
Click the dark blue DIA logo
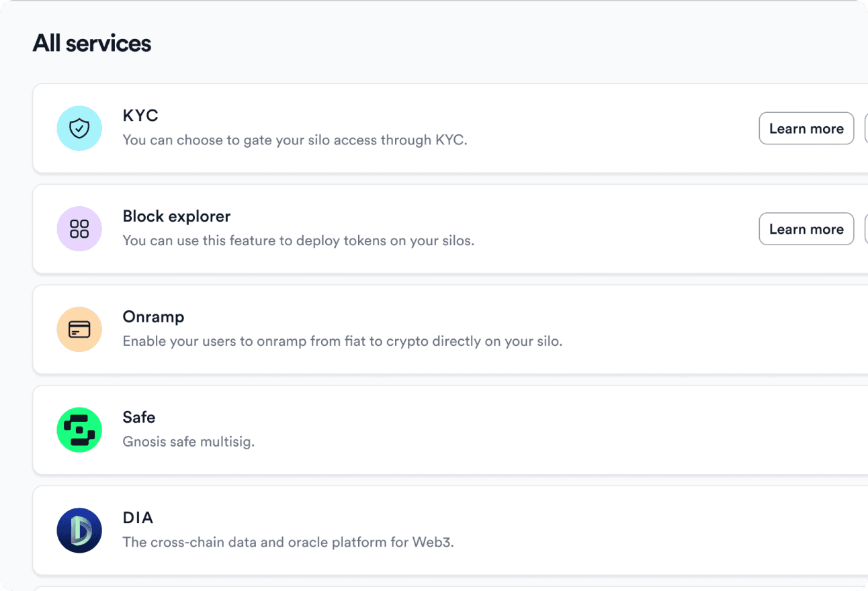79,531
